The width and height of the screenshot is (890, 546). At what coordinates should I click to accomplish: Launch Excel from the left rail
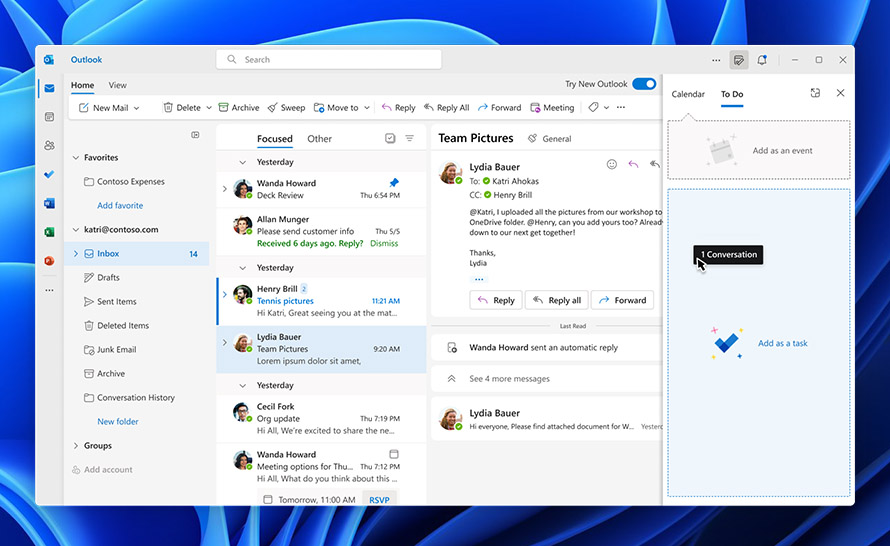(x=49, y=232)
